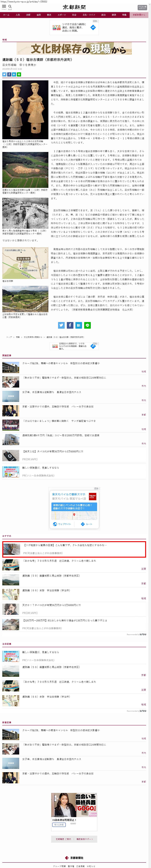Click トップ in the breadcrumb trail
The width and height of the screenshot is (151, 868).
point(9,337)
